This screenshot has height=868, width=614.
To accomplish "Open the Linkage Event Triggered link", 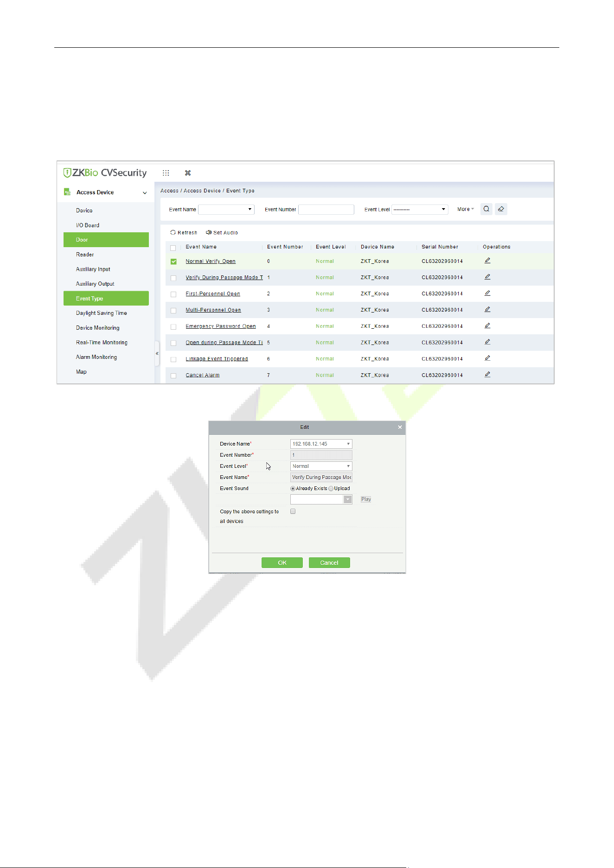I will (217, 359).
